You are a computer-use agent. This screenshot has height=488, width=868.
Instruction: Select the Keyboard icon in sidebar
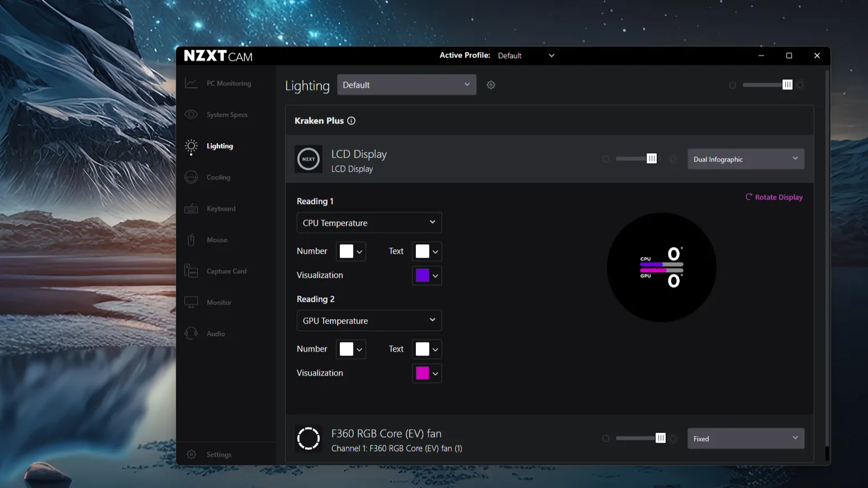(191, 209)
